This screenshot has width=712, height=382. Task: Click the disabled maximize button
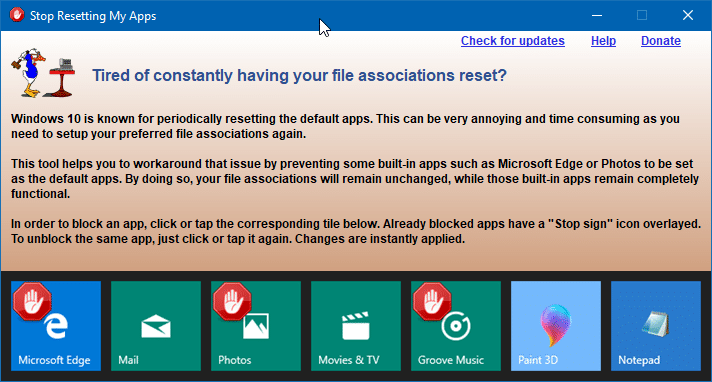tap(642, 15)
